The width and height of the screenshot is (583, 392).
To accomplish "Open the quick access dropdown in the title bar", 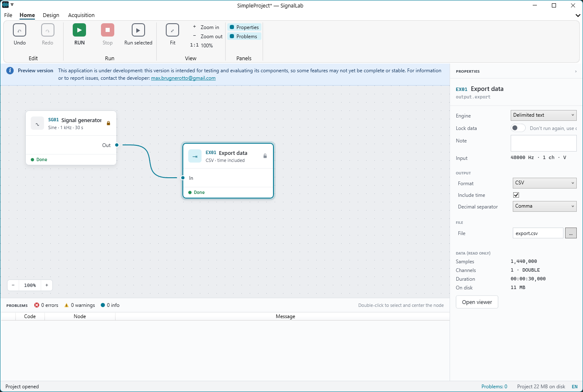I will [x=12, y=5].
